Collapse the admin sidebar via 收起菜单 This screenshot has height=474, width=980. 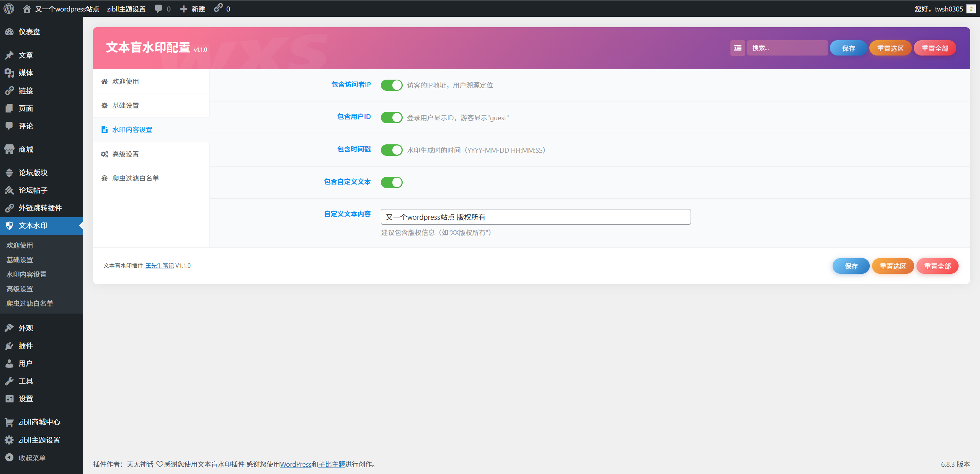click(x=32, y=458)
